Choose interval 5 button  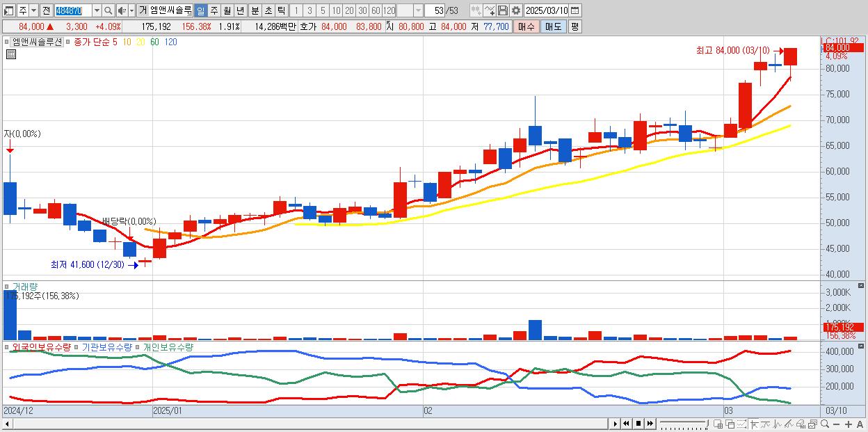tap(322, 10)
